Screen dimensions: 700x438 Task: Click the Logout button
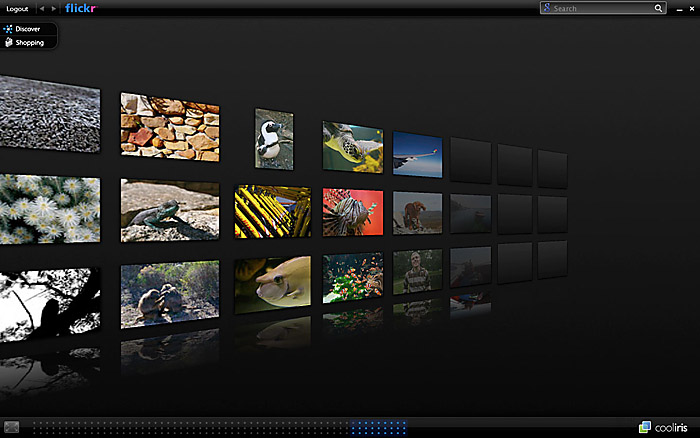pyautogui.click(x=17, y=8)
